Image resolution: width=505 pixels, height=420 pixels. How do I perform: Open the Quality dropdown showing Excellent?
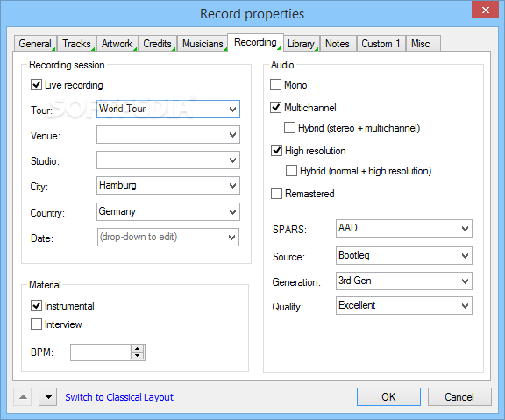[465, 306]
